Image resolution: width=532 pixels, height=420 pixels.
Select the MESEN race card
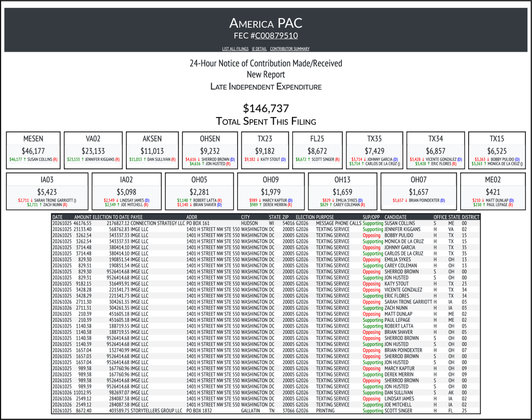click(33, 149)
